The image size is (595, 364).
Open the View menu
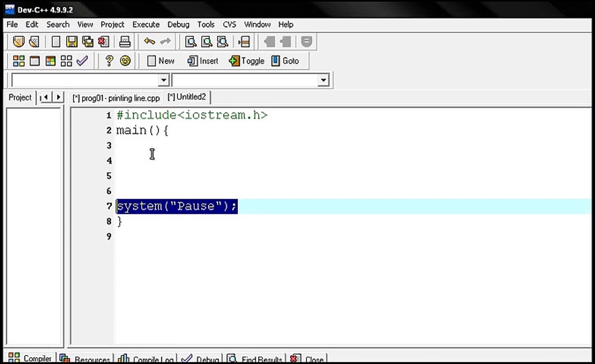tap(85, 25)
